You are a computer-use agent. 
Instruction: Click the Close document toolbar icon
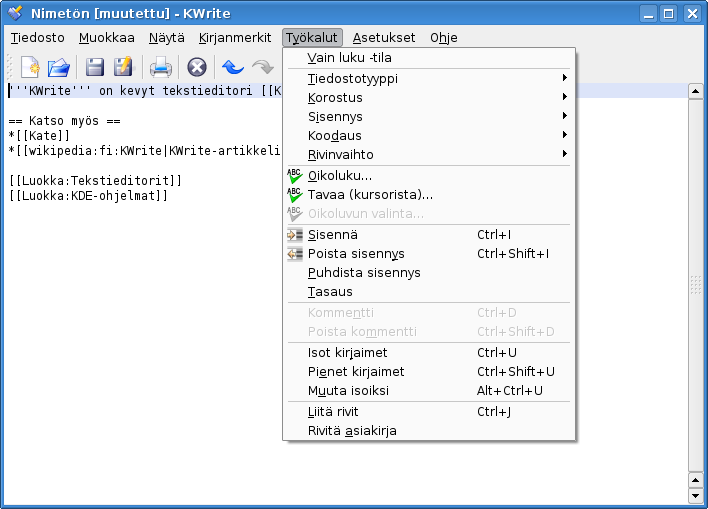pos(197,67)
